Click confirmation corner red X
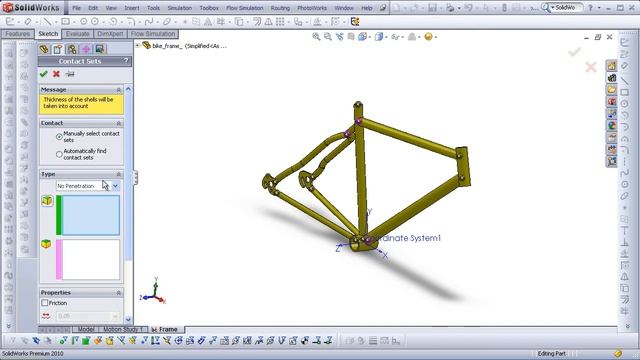This screenshot has height=360, width=640. pyautogui.click(x=591, y=67)
